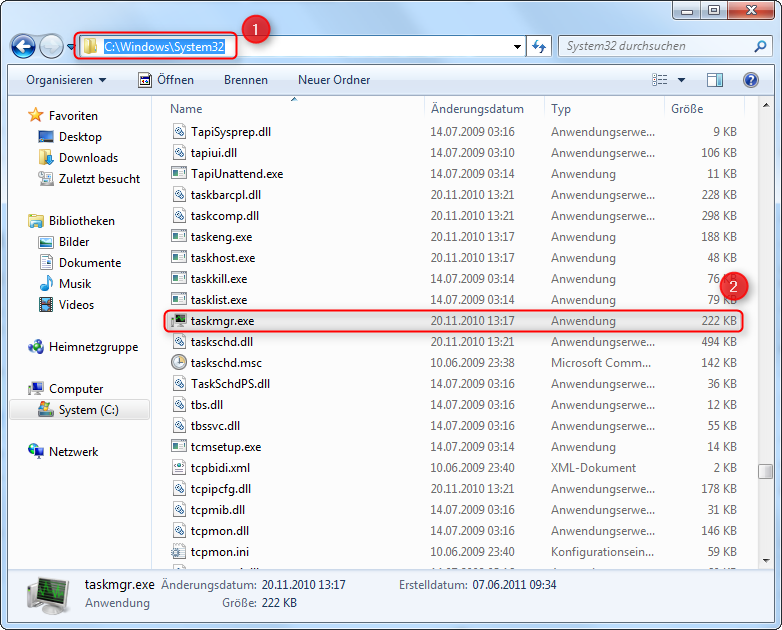Select the tbssvc.dll icon
The image size is (782, 630).
[x=179, y=425]
